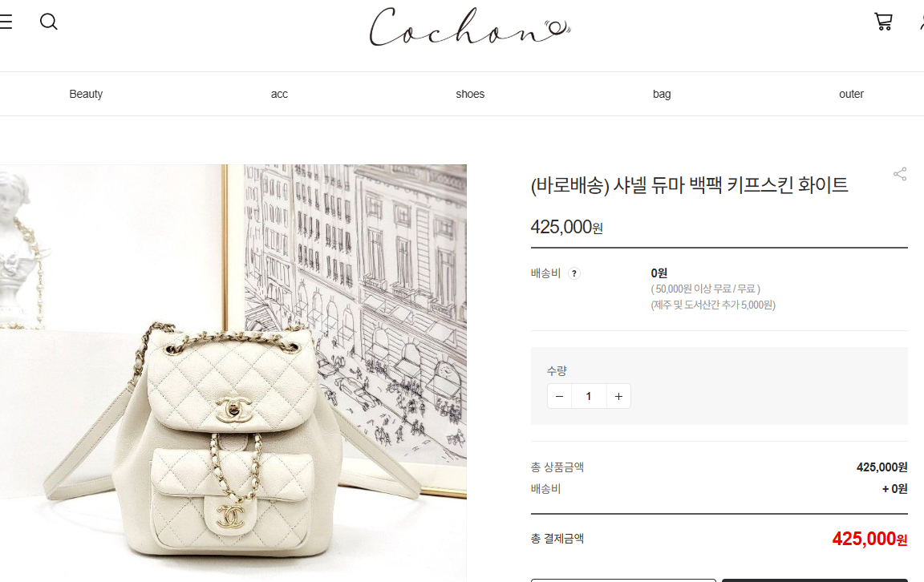The image size is (924, 582).
Task: Open the outer category
Action: coord(852,94)
